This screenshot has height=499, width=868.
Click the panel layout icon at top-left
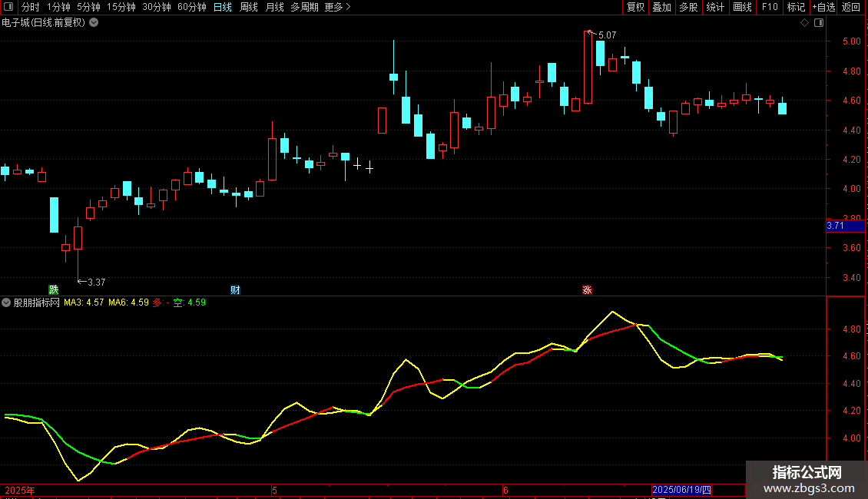(8, 7)
